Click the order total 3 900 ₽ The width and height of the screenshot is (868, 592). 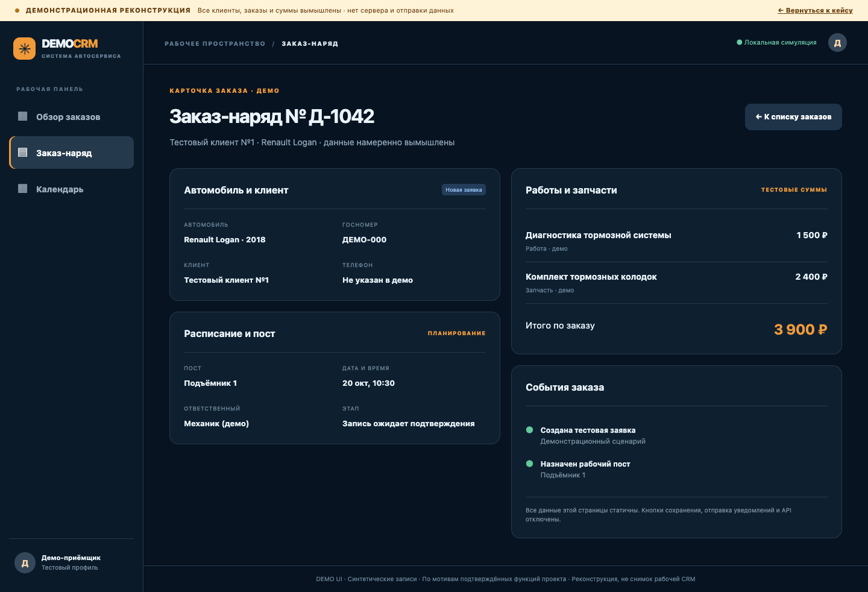(800, 330)
